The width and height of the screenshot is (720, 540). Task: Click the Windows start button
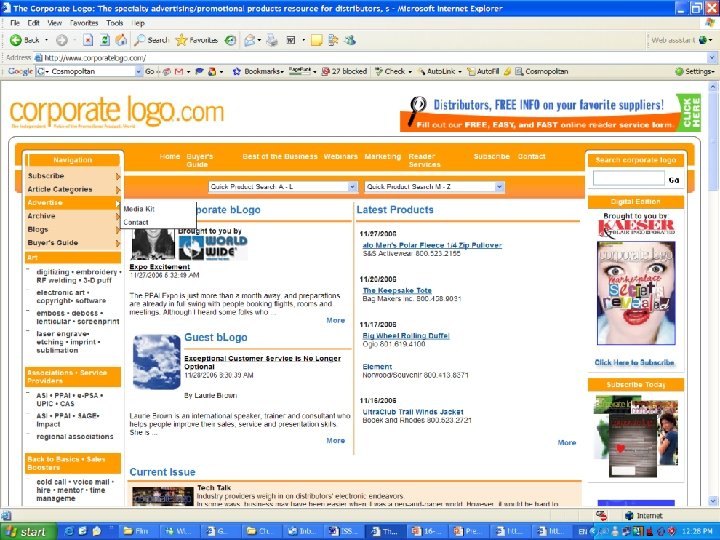(28, 531)
